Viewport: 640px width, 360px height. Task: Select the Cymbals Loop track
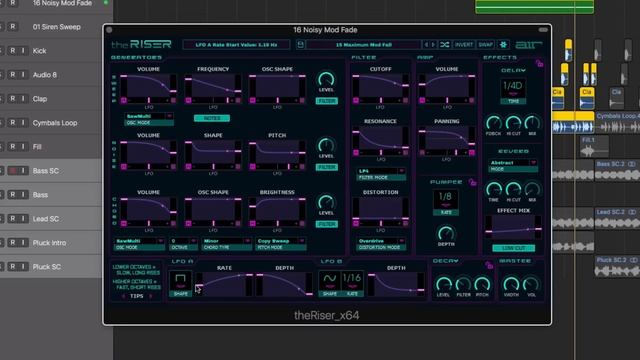[55, 123]
